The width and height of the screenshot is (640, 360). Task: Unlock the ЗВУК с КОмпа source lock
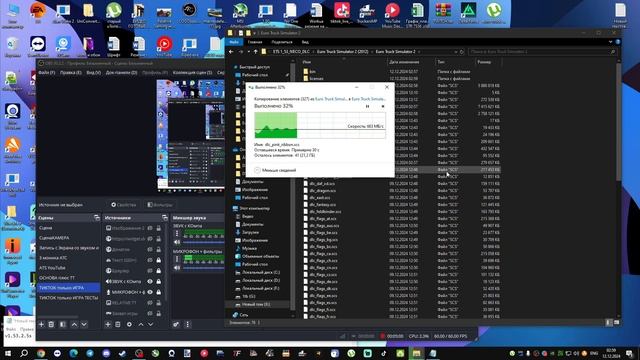point(159,281)
